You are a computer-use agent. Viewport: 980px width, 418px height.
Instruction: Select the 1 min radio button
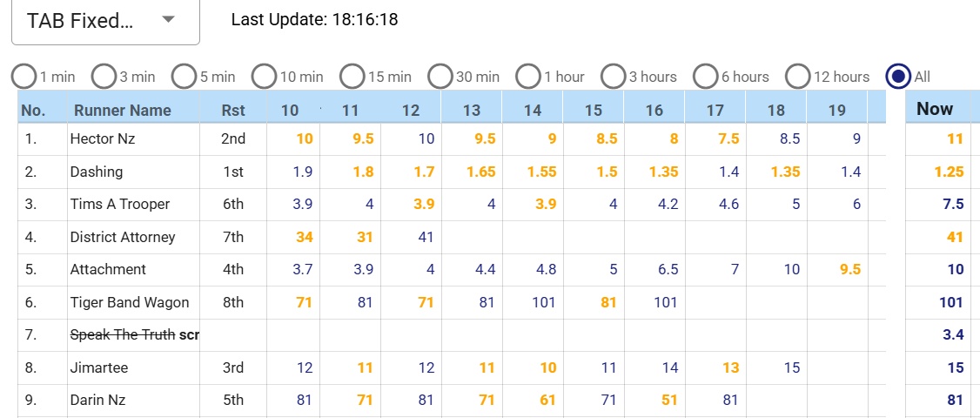click(24, 77)
